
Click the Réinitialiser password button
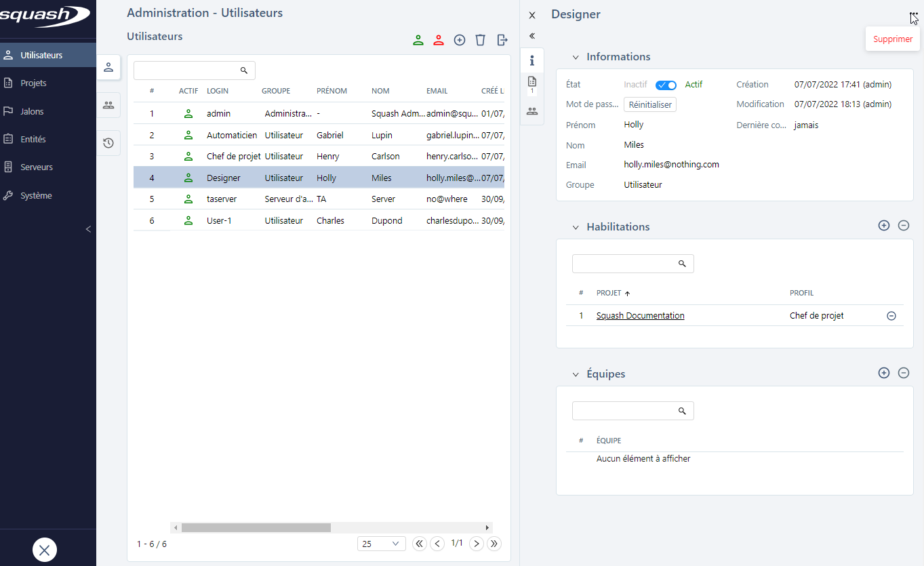point(649,105)
